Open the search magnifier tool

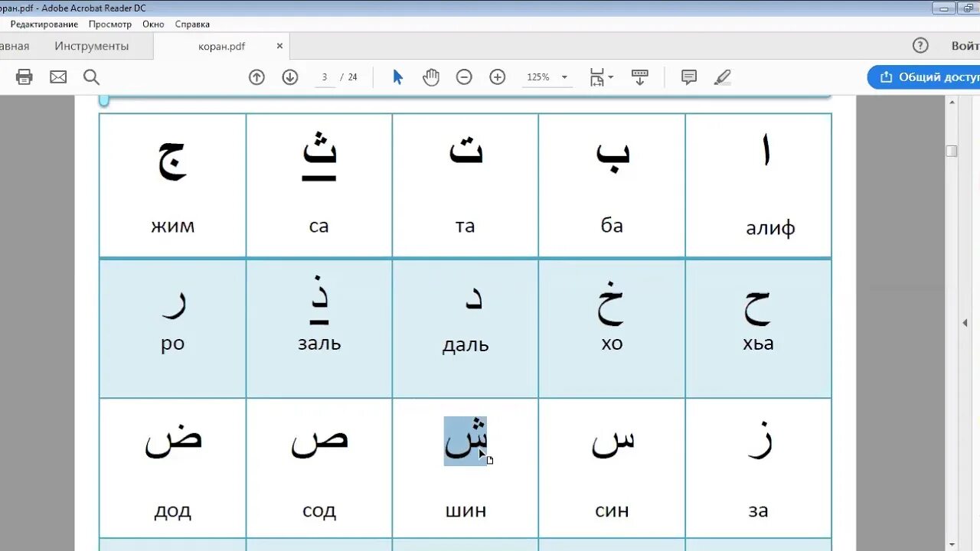[x=92, y=77]
